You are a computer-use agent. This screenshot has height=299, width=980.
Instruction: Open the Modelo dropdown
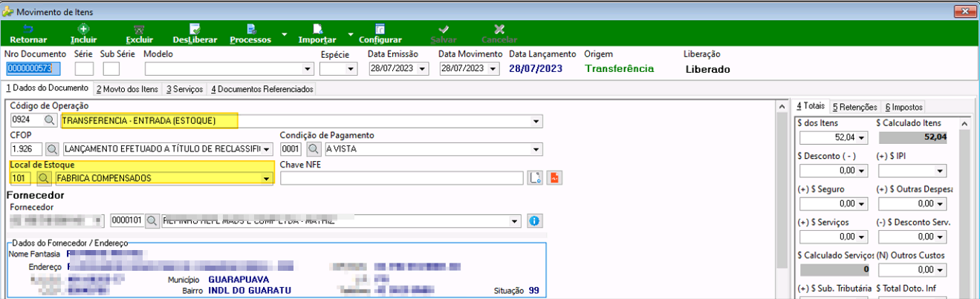pyautogui.click(x=308, y=69)
